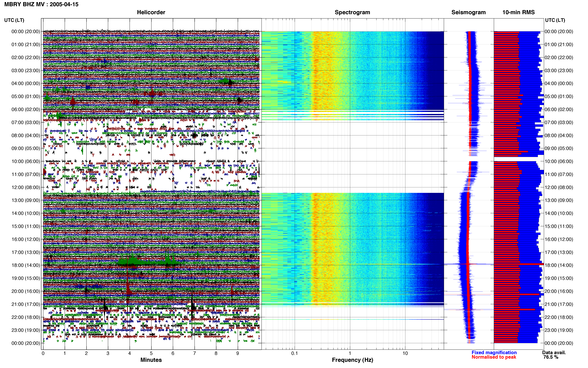Click the 'Spectrogram' panel heading
Screen dimensions: 588x368
[352, 12]
